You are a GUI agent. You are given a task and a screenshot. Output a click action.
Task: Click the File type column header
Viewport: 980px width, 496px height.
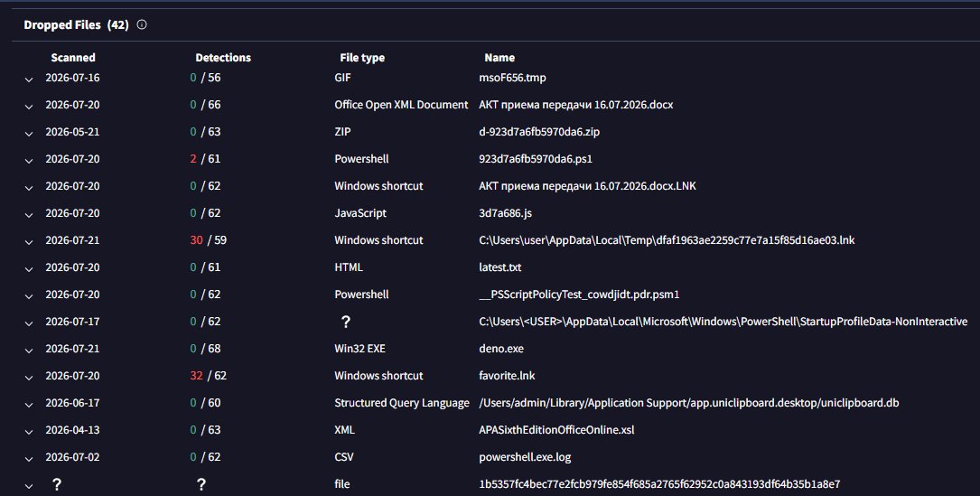(x=362, y=58)
